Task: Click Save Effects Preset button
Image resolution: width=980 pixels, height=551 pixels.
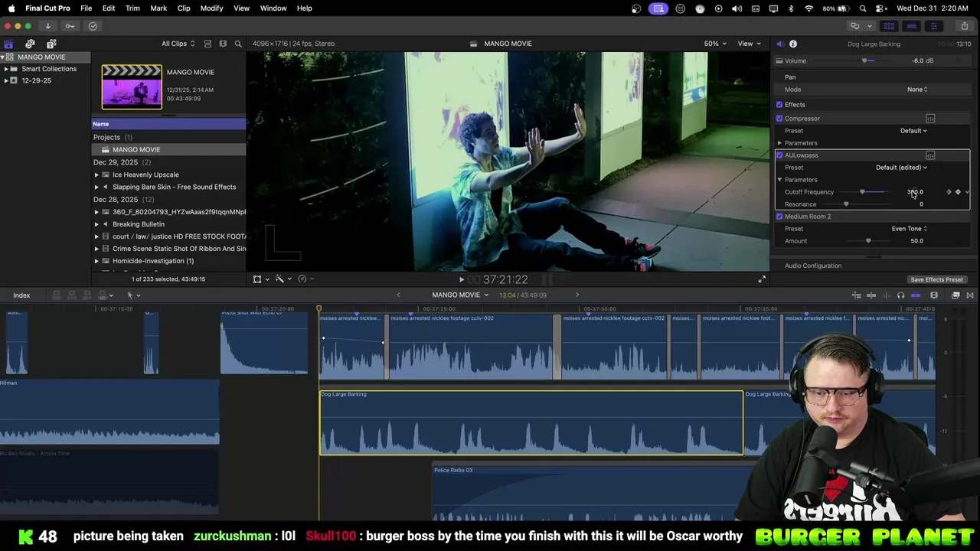Action: [936, 279]
